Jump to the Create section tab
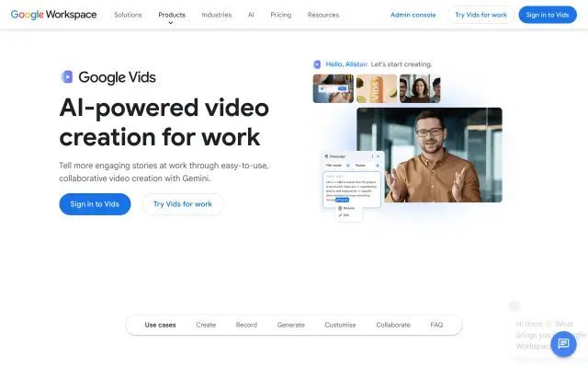The height and width of the screenshot is (368, 588). click(206, 325)
